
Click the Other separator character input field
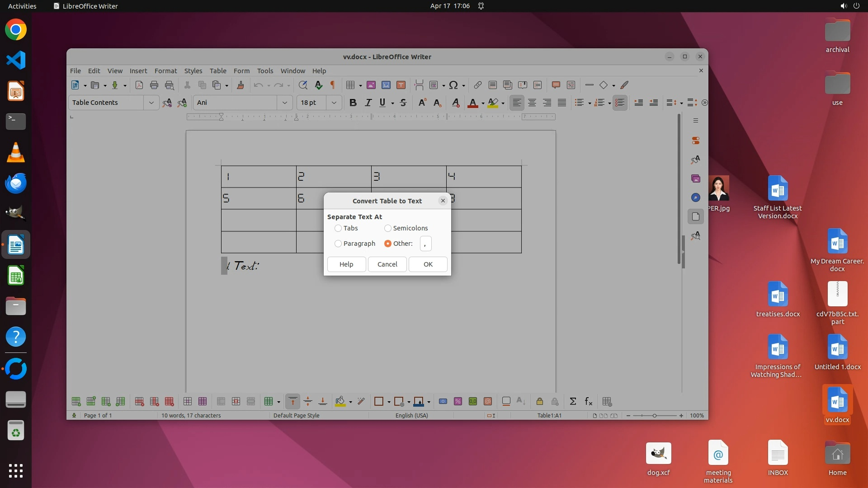(x=425, y=244)
